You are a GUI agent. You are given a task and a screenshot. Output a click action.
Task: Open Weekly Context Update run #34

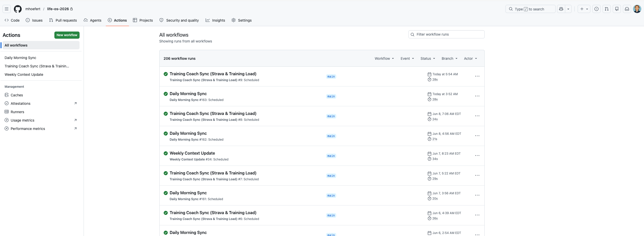pyautogui.click(x=192, y=153)
